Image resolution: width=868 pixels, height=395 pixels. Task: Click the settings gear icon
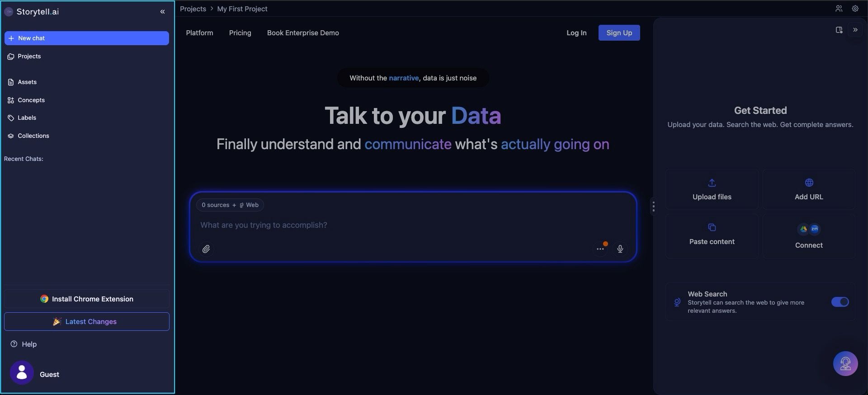[x=855, y=9]
